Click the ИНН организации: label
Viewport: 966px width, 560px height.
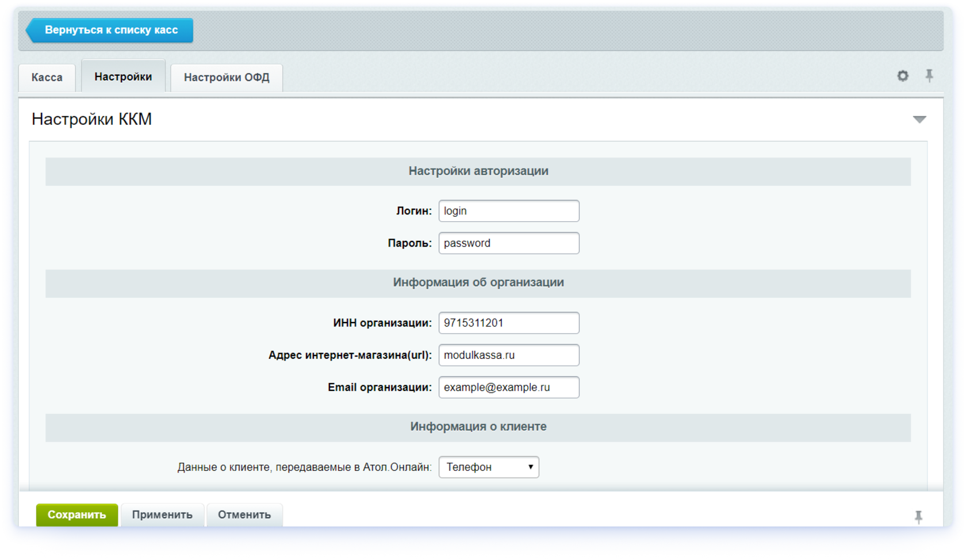click(x=382, y=323)
